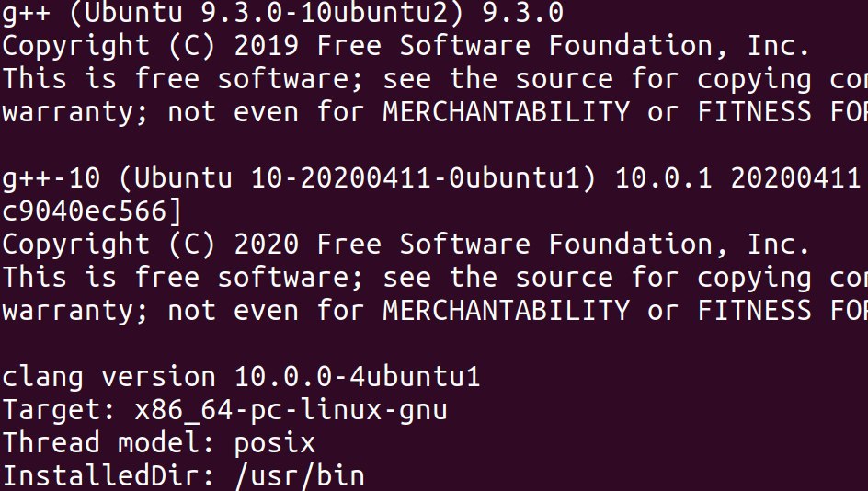Click the 'g++-10 (Ubuntu 10-20200411-0ubuntu1)' line
This screenshot has height=491, width=868.
(434, 178)
